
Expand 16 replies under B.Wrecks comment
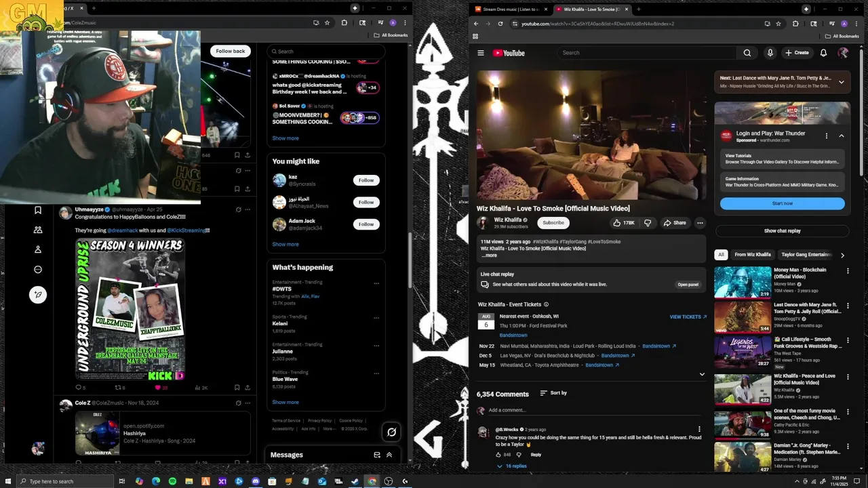pyautogui.click(x=512, y=466)
